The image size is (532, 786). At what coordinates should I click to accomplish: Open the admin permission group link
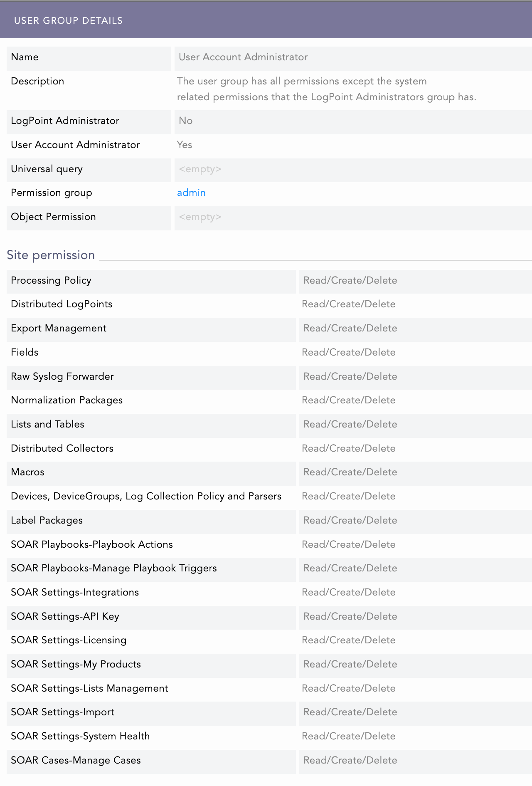click(191, 193)
